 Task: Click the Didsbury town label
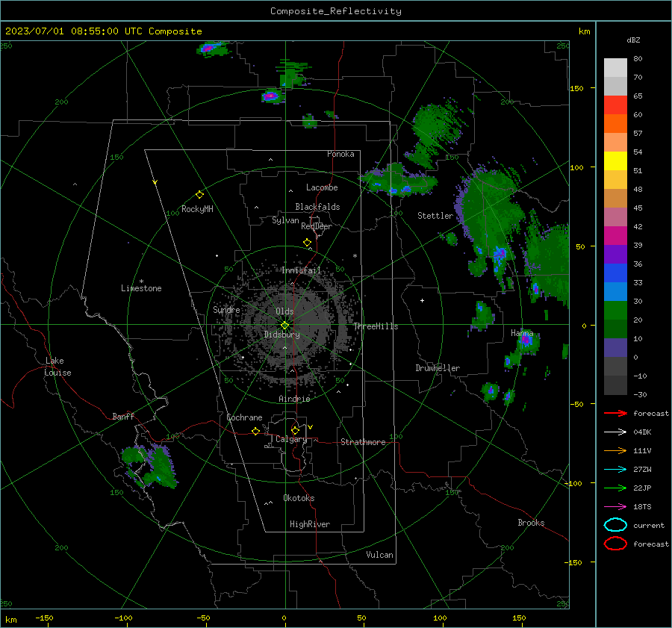(x=282, y=335)
